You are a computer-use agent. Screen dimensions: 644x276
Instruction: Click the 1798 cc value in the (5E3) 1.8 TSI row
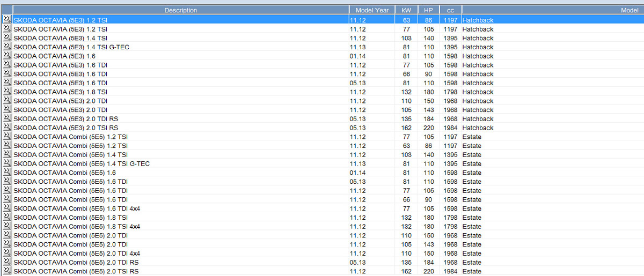(x=451, y=92)
